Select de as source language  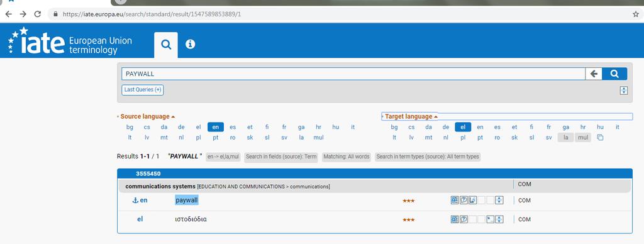(181, 127)
